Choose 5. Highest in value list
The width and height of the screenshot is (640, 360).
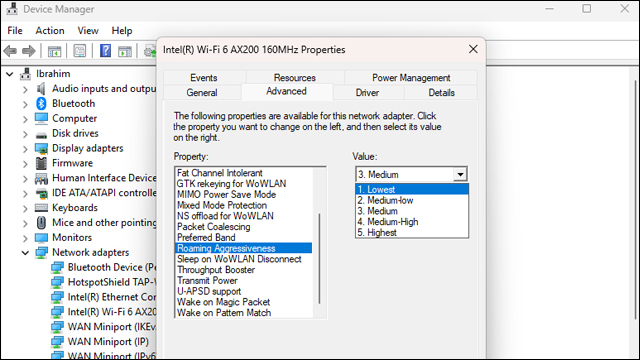(x=412, y=232)
